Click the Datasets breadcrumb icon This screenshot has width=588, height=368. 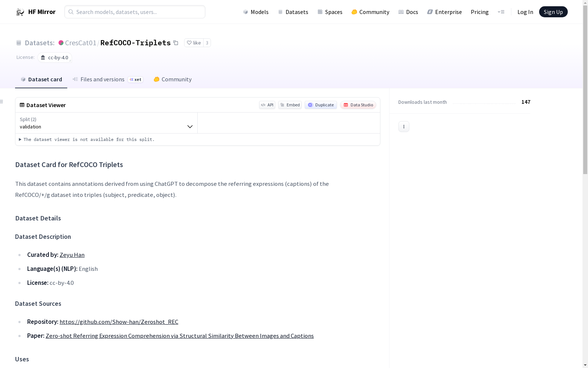[19, 43]
